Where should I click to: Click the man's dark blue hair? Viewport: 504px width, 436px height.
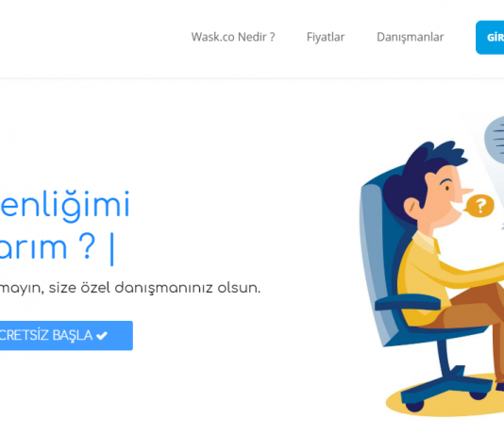(x=421, y=169)
